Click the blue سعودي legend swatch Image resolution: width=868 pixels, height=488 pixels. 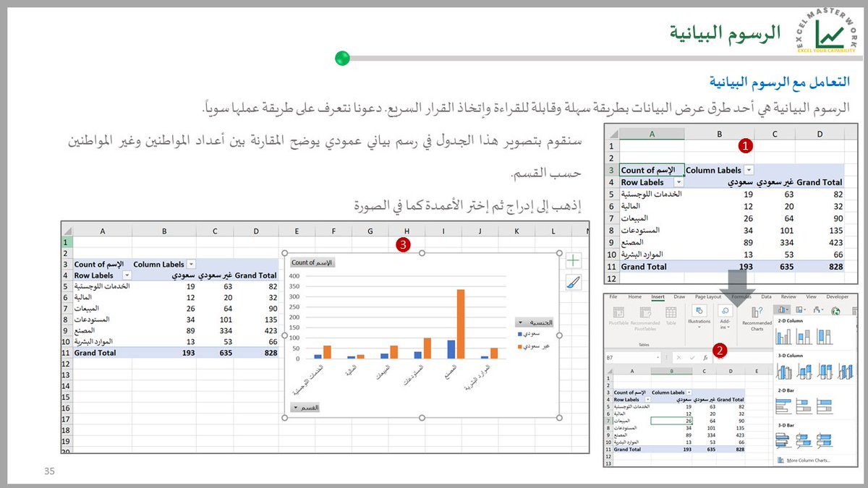[x=521, y=334]
